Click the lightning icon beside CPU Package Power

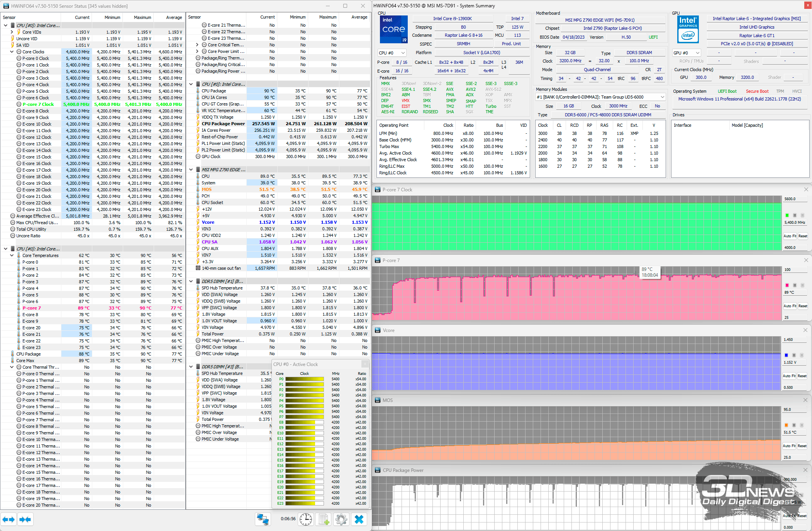pos(198,124)
